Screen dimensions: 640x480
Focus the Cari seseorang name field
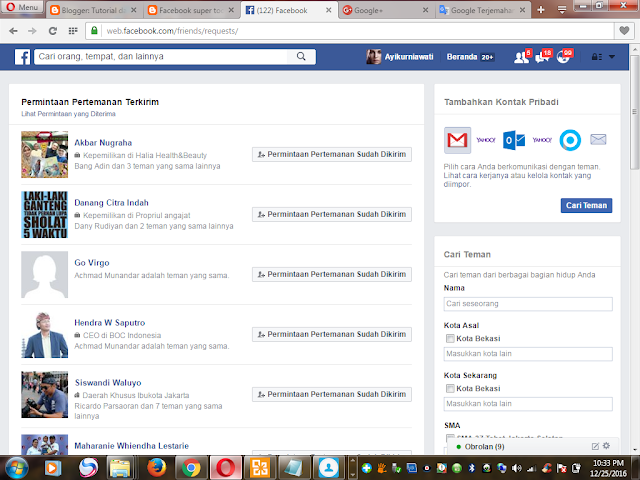point(528,304)
